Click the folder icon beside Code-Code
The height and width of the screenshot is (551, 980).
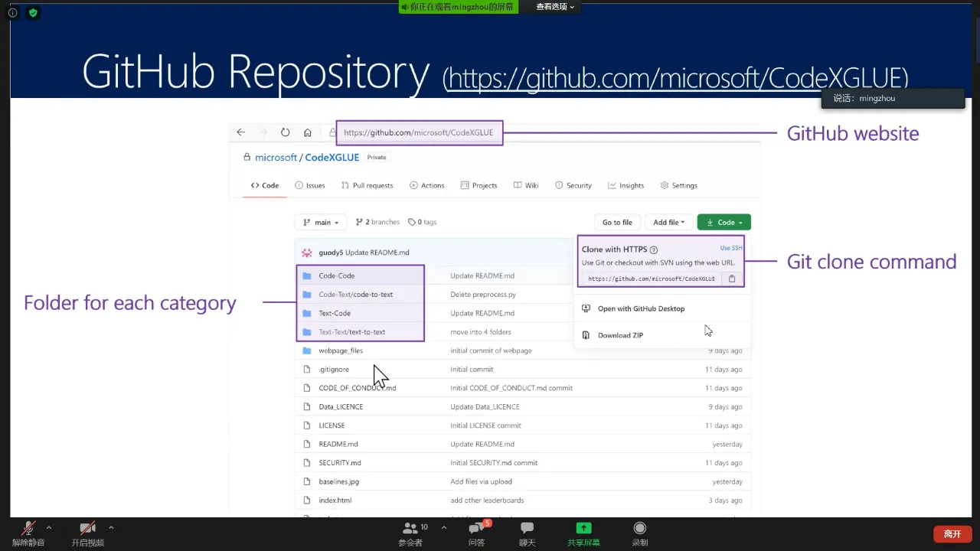coord(306,275)
